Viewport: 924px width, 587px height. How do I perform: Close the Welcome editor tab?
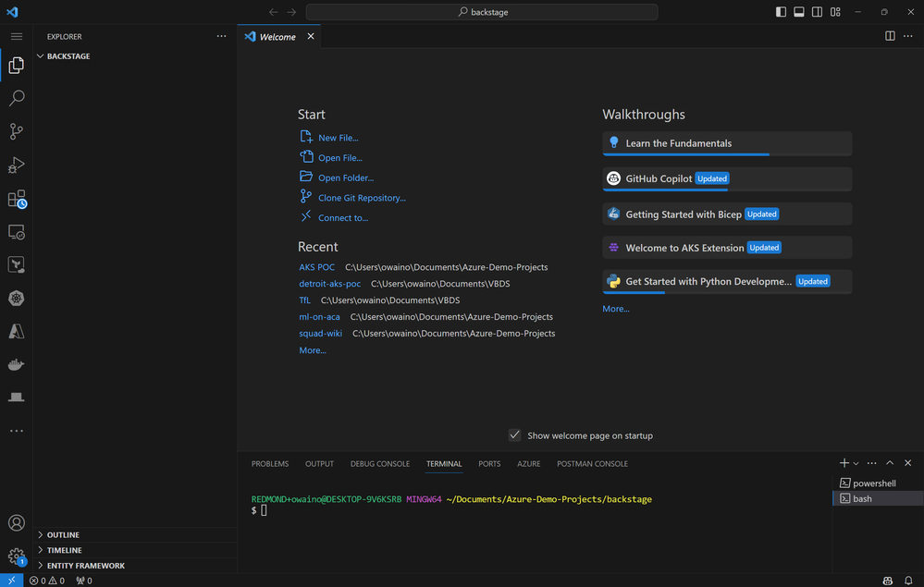(x=311, y=36)
